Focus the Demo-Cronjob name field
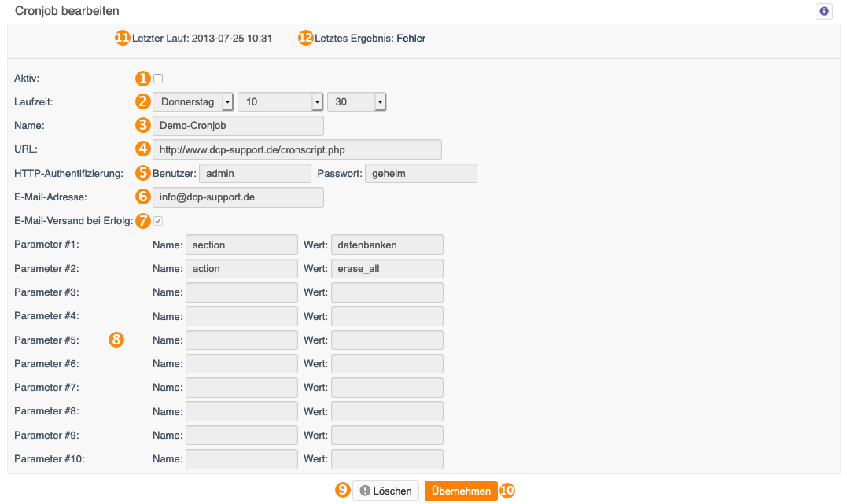The height and width of the screenshot is (504, 847). point(238,125)
